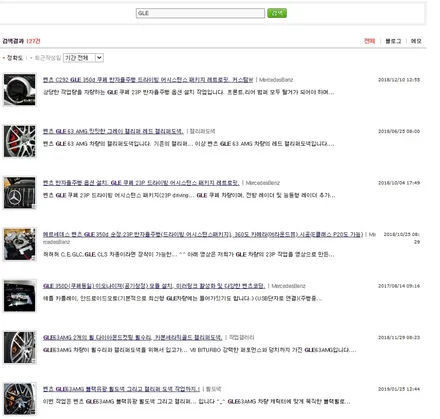Click 캘리퍼도색 category beside GLE 63 AMG post

click(x=202, y=131)
